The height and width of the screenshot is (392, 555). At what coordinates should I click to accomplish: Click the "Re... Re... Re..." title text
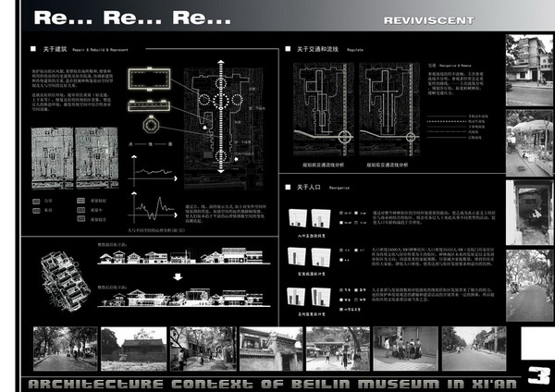132,18
